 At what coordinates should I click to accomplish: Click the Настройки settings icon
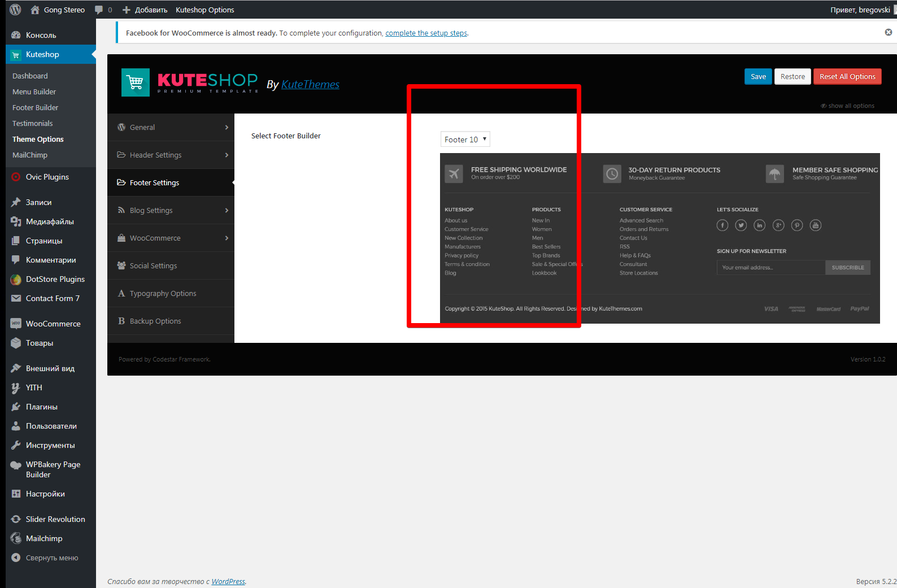click(x=16, y=494)
